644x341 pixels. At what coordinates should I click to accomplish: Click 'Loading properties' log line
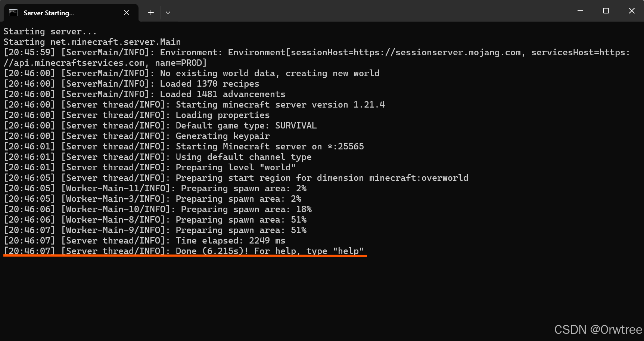click(137, 115)
